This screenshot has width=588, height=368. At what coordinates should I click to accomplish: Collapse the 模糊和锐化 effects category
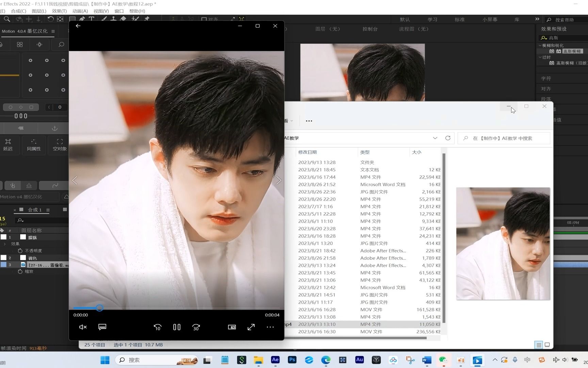point(540,45)
